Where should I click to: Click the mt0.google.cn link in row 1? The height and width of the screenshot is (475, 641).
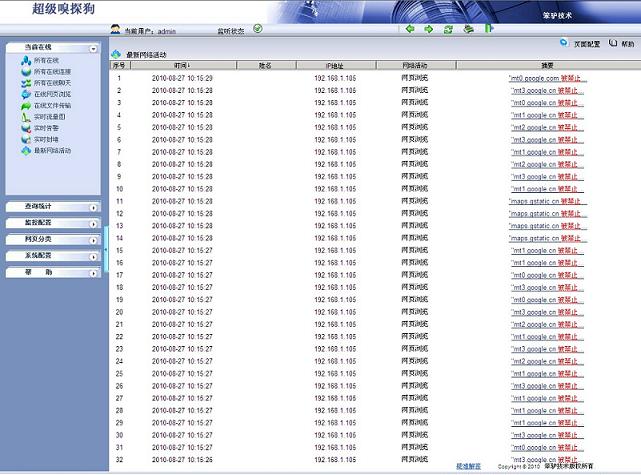tap(534, 77)
